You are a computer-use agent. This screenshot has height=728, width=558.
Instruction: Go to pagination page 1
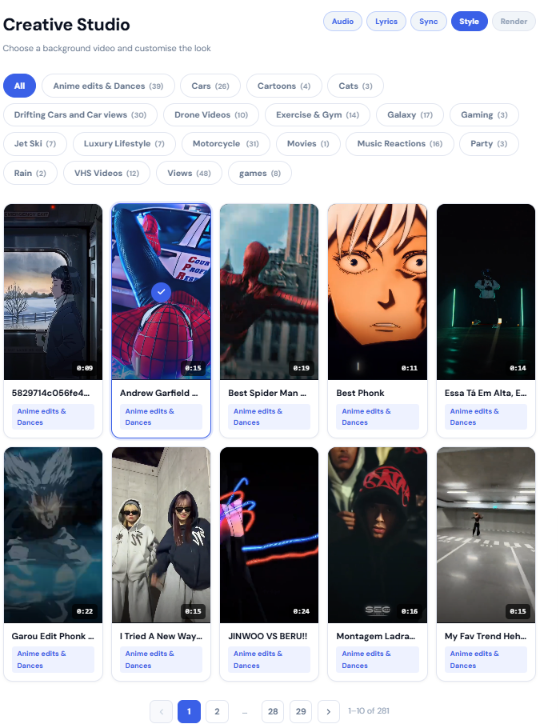click(189, 712)
